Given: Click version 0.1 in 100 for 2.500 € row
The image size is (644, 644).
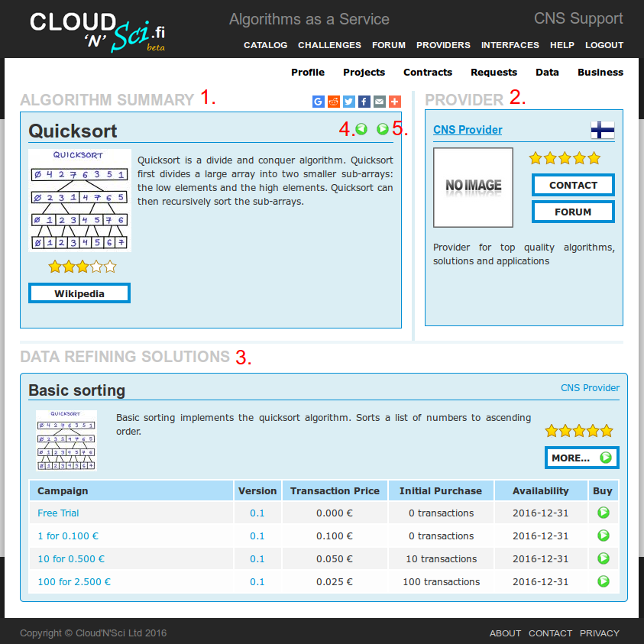Looking at the screenshot, I should point(257,582).
